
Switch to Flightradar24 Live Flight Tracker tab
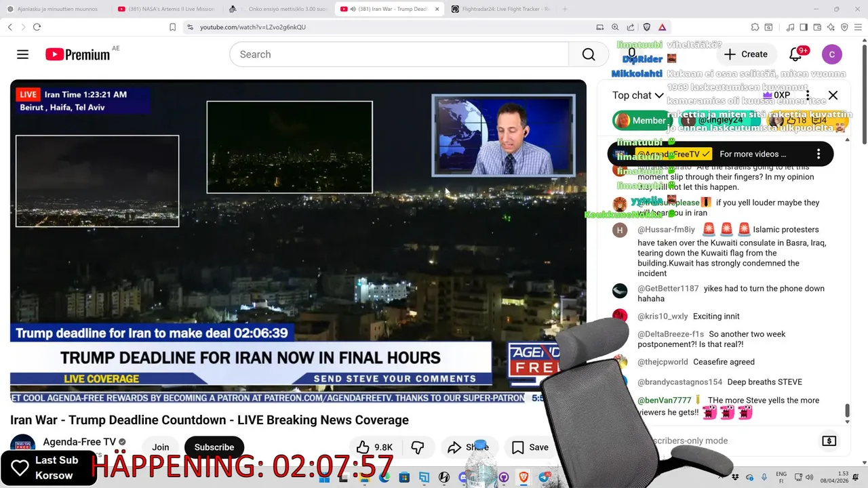tap(500, 9)
